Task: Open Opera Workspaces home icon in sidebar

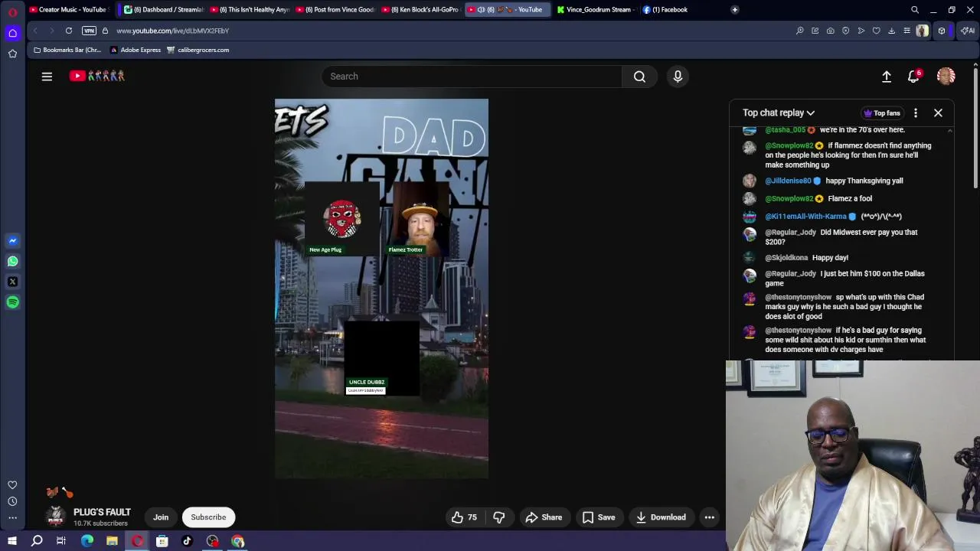Action: click(12, 33)
